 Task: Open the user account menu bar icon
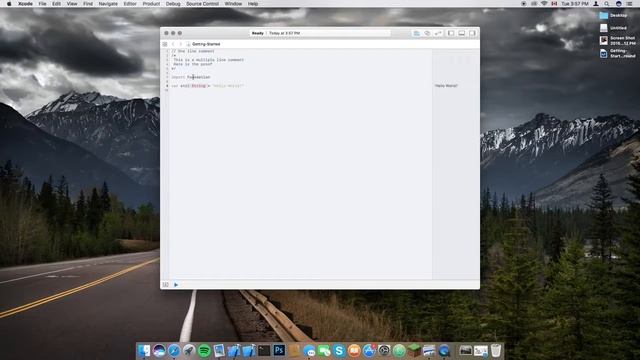click(x=596, y=4)
